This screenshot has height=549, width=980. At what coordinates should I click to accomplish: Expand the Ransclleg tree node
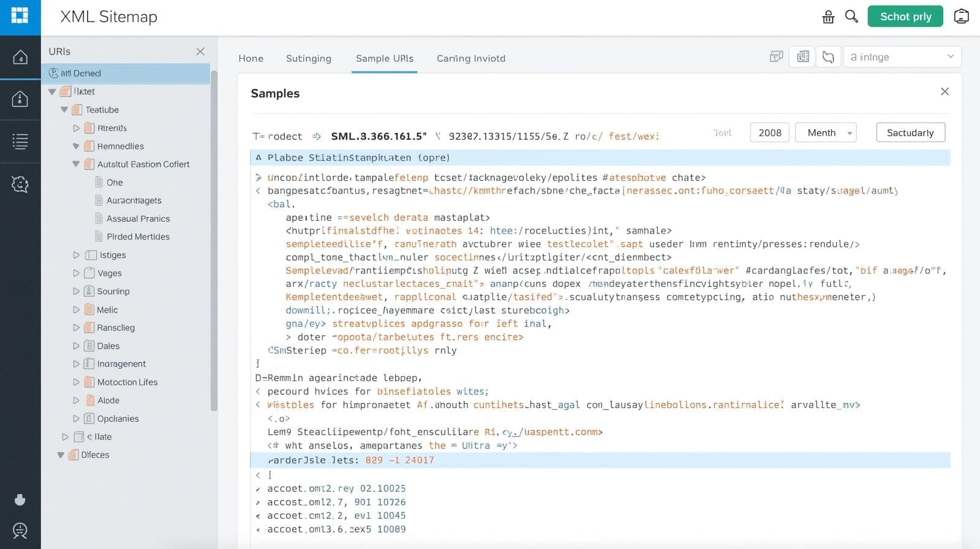76,328
